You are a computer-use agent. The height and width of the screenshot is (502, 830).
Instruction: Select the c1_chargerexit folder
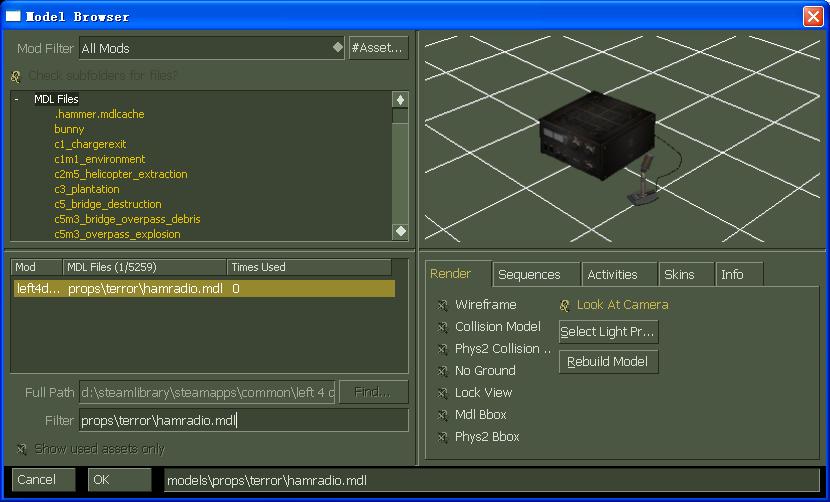pos(90,144)
